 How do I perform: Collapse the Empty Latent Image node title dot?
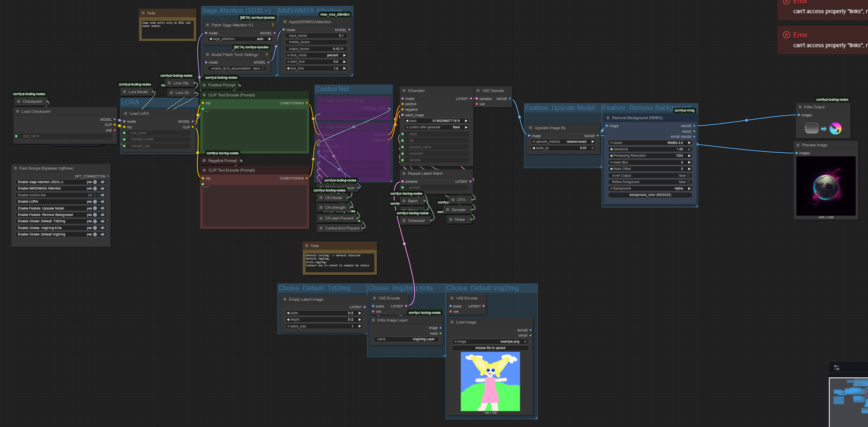pyautogui.click(x=285, y=299)
